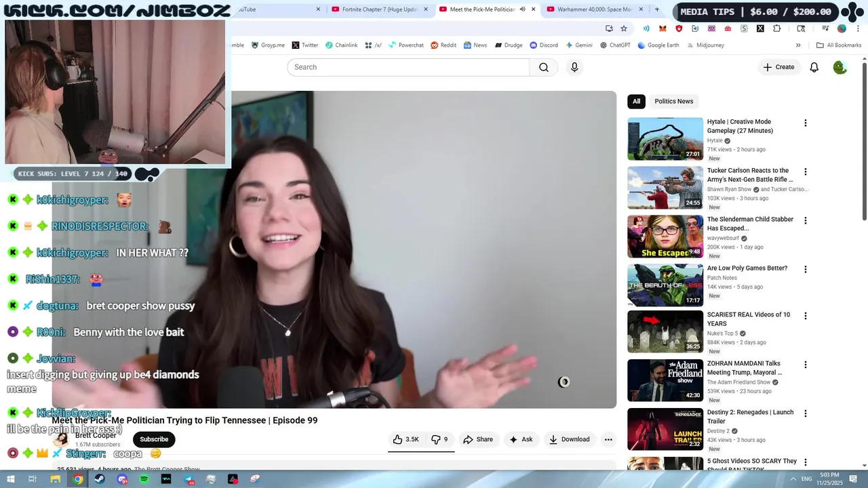The height and width of the screenshot is (488, 868).
Task: Bookmark this page with the star icon
Action: [x=624, y=28]
